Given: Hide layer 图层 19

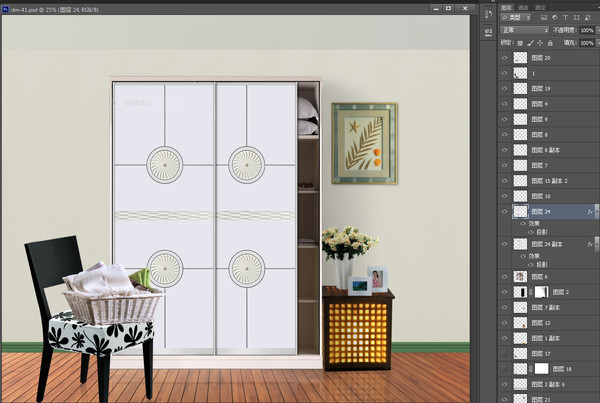Looking at the screenshot, I should tap(504, 88).
